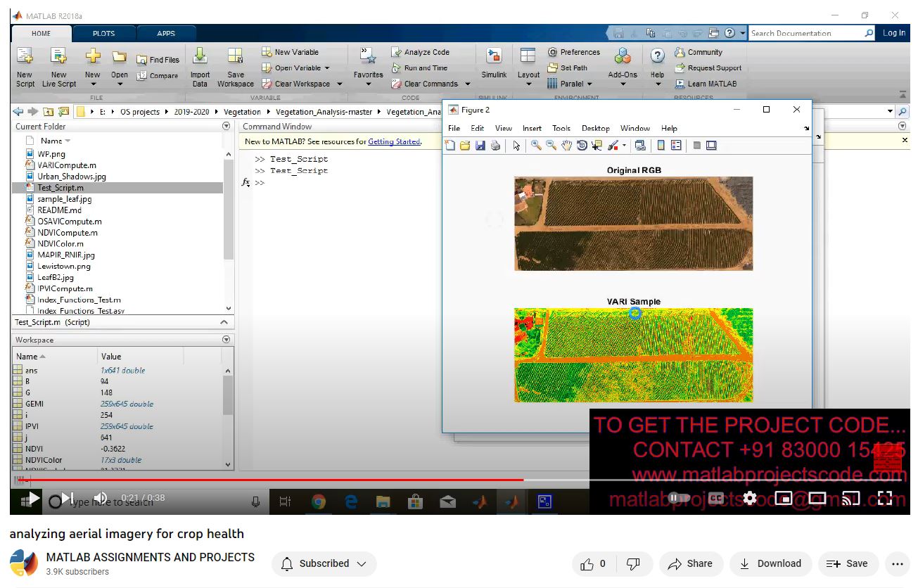Run Analyze Code tool

point(420,52)
